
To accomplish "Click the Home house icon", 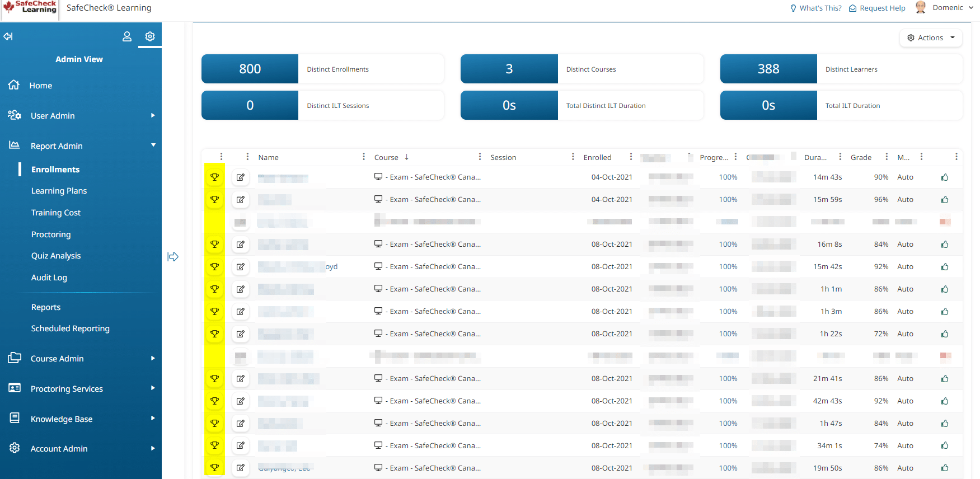I will pyautogui.click(x=14, y=85).
